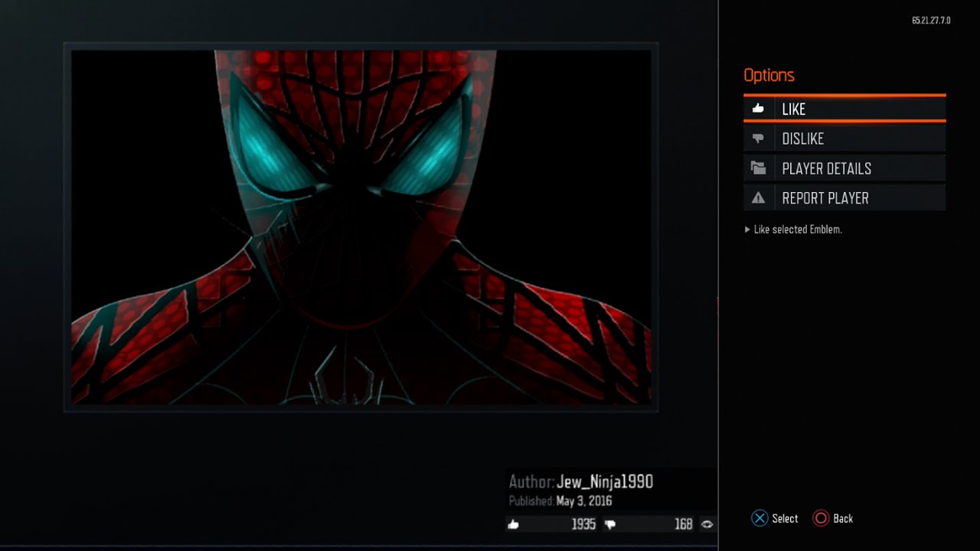Choose the DISLIKE menu entry
This screenshot has height=551, width=980.
pos(844,139)
